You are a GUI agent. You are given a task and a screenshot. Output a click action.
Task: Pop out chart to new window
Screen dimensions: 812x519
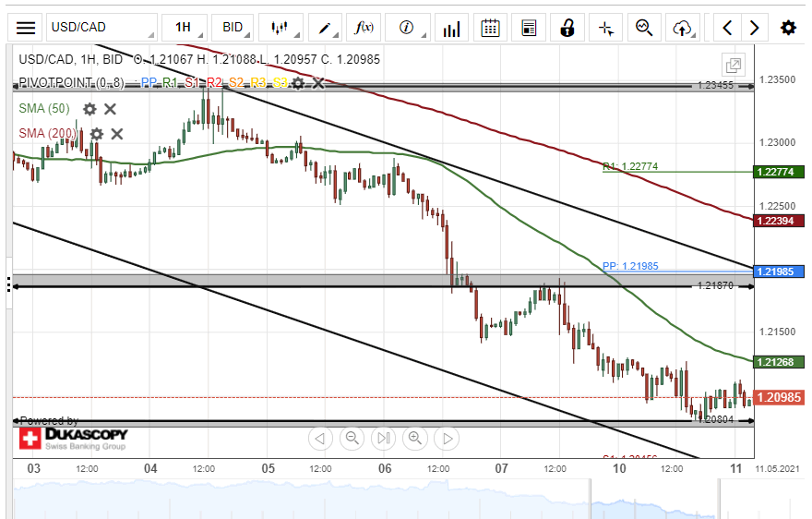[x=734, y=66]
